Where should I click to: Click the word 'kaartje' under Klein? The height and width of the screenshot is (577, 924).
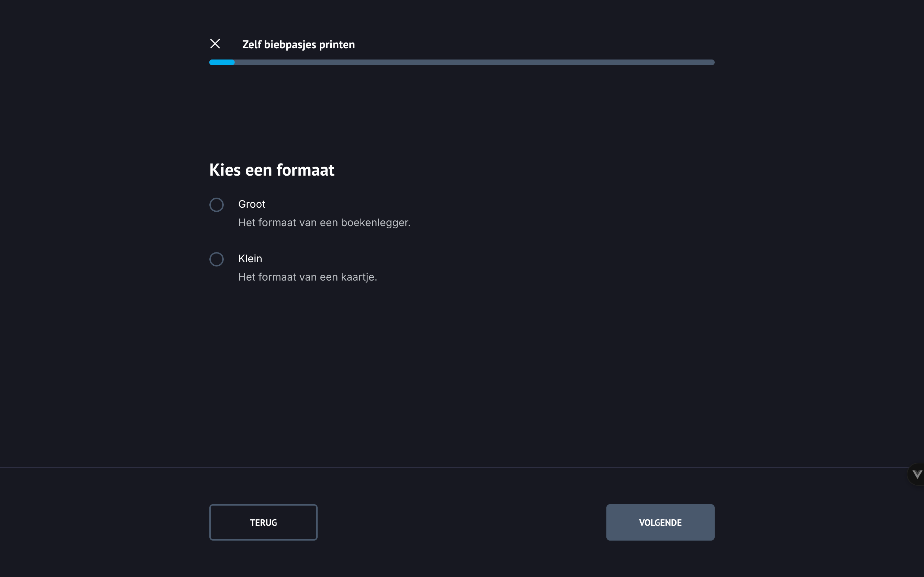tap(358, 277)
